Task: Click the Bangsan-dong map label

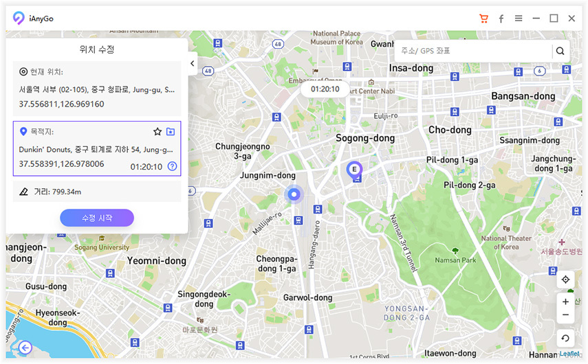Action: coord(523,96)
